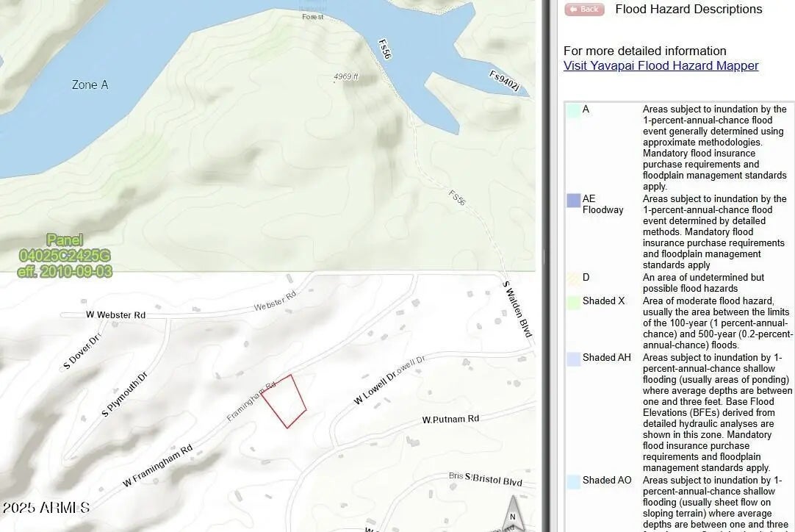Screen dimensions: 795x532
Task: Click the Shaded AO legend swatch
Action: click(573, 481)
